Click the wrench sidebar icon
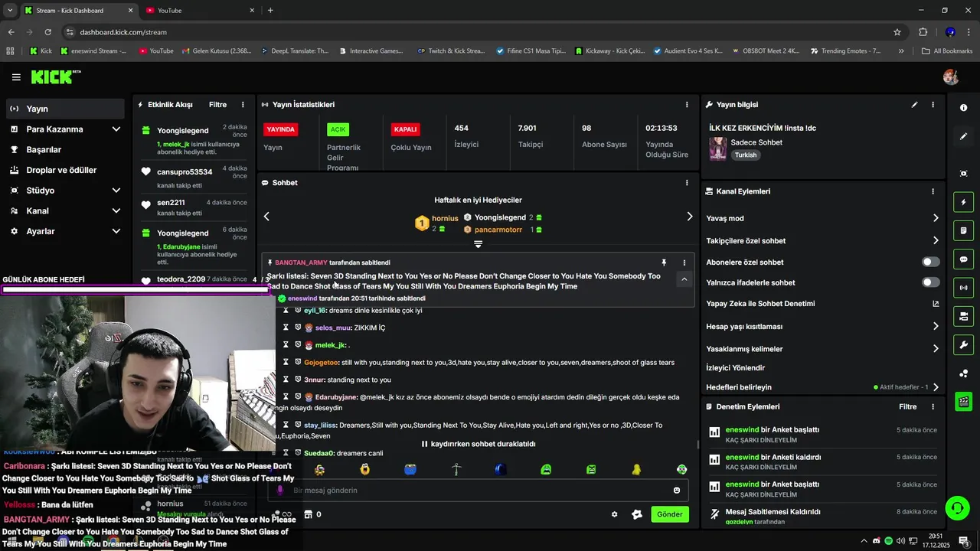Screen dimensions: 980x551 [963, 344]
